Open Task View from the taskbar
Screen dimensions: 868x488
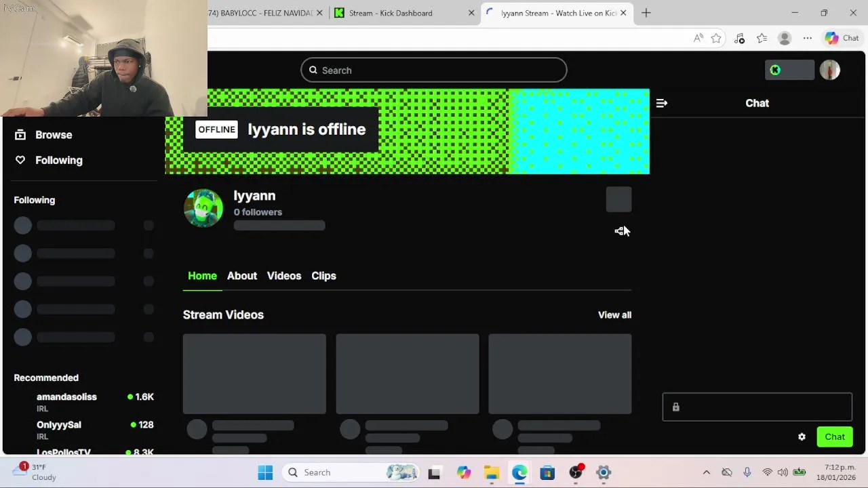(x=434, y=472)
